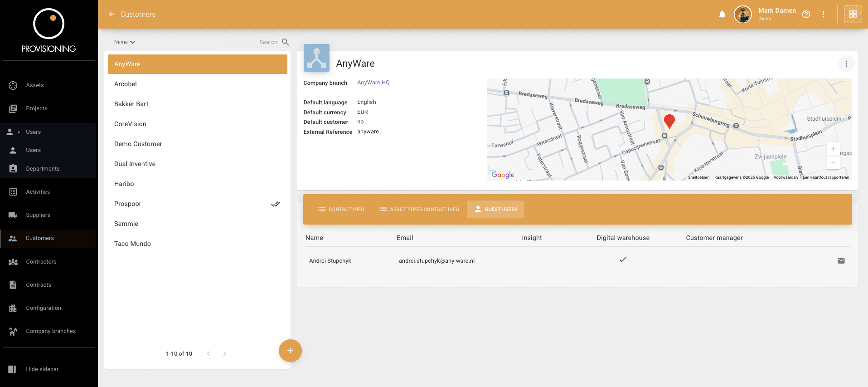Screen dimensions: 868x387
Task: Open notifications bell
Action: 722,15
